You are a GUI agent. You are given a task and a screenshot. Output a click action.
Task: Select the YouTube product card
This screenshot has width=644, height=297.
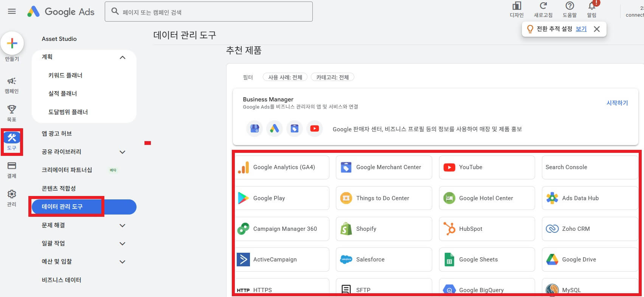pyautogui.click(x=487, y=167)
